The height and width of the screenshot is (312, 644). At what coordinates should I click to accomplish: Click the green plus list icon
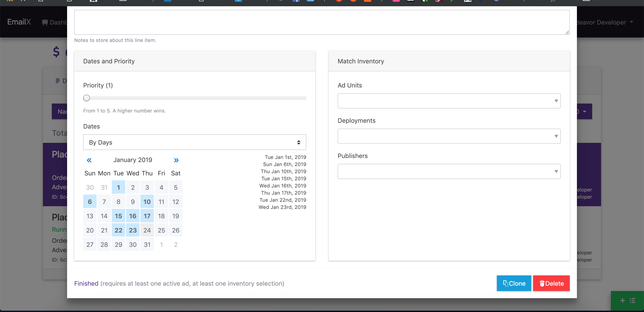click(x=627, y=301)
